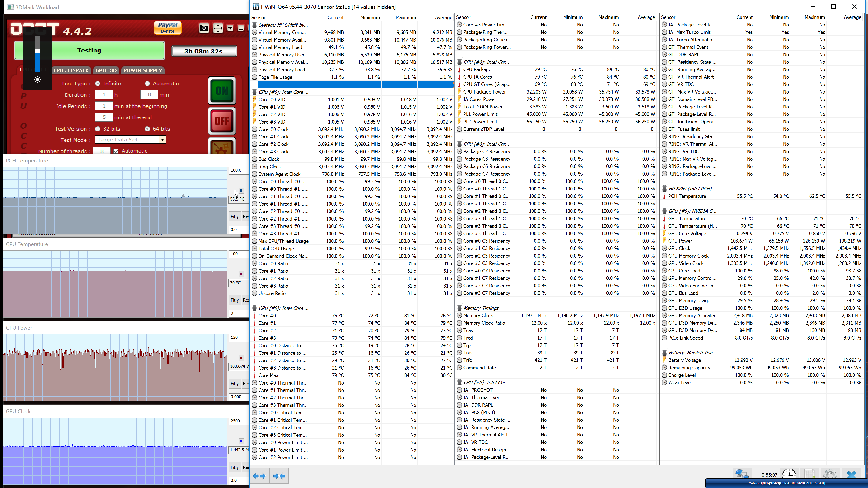Image resolution: width=868 pixels, height=488 pixels.
Task: Click the Mobius taskbar strip
Action: 786,483
